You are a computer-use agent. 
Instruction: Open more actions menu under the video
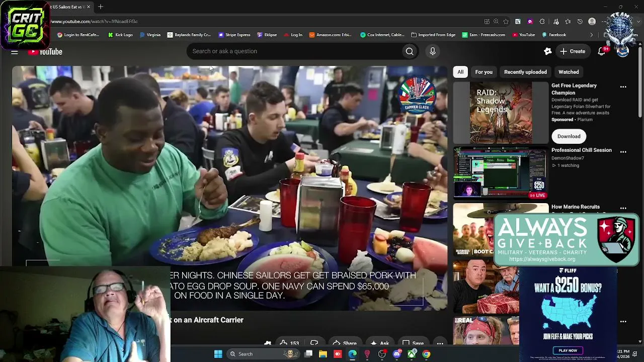(440, 343)
